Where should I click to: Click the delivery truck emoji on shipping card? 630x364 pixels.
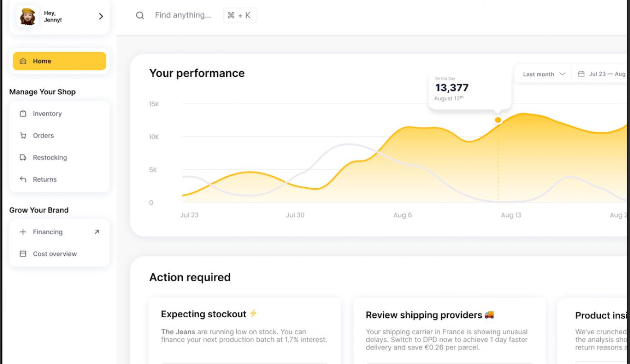[489, 315]
